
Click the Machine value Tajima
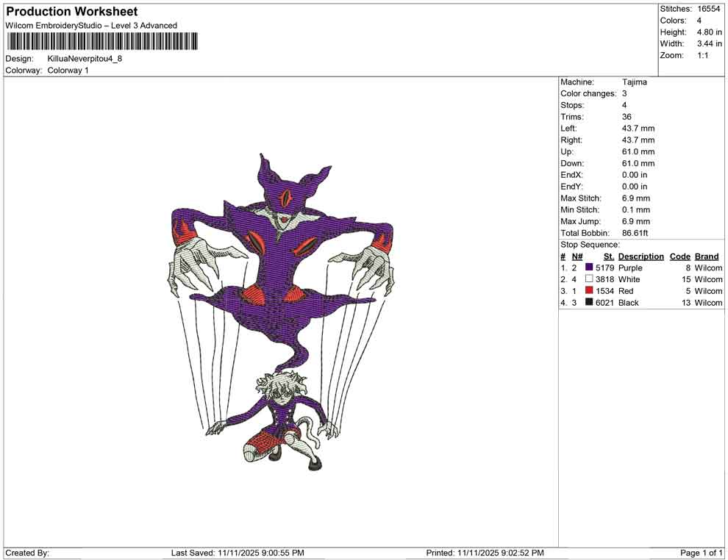(x=634, y=82)
